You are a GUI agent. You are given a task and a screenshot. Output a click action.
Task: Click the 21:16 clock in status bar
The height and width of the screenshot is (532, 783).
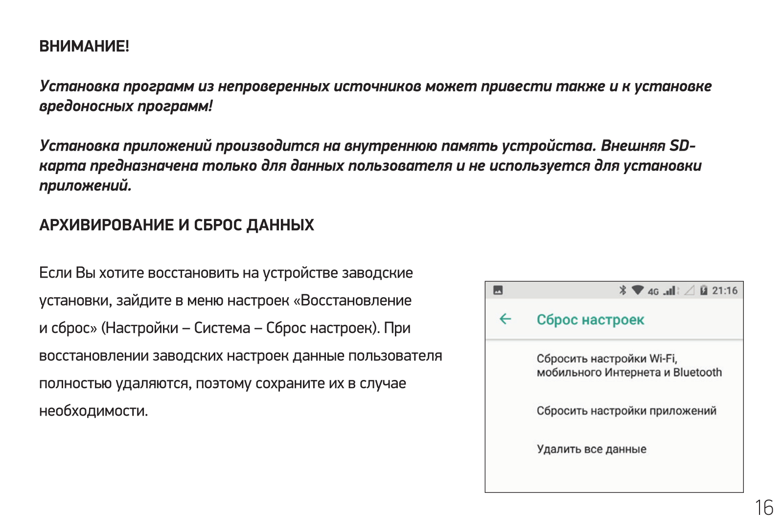click(725, 290)
